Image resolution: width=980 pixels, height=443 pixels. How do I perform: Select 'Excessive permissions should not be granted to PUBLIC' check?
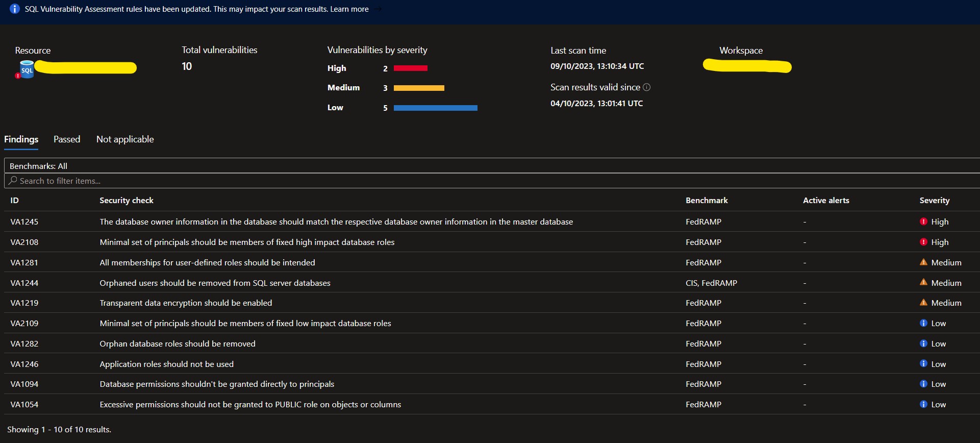(x=250, y=405)
